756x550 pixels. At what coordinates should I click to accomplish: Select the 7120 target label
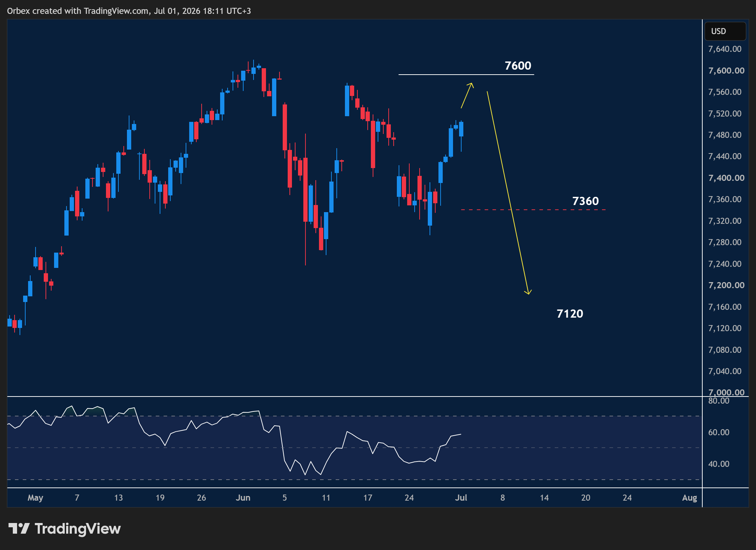click(x=570, y=314)
